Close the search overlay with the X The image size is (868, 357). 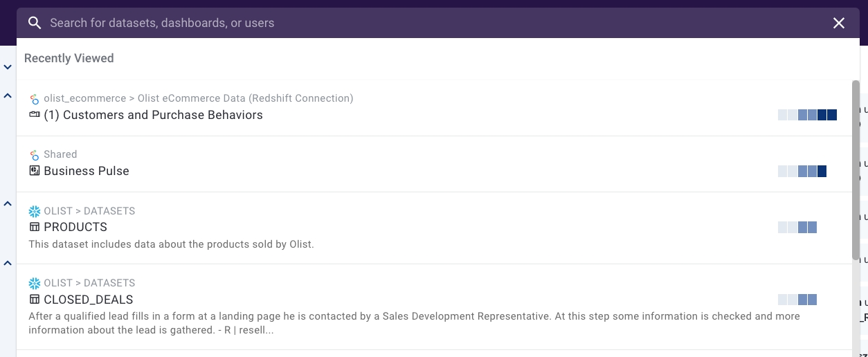tap(838, 23)
